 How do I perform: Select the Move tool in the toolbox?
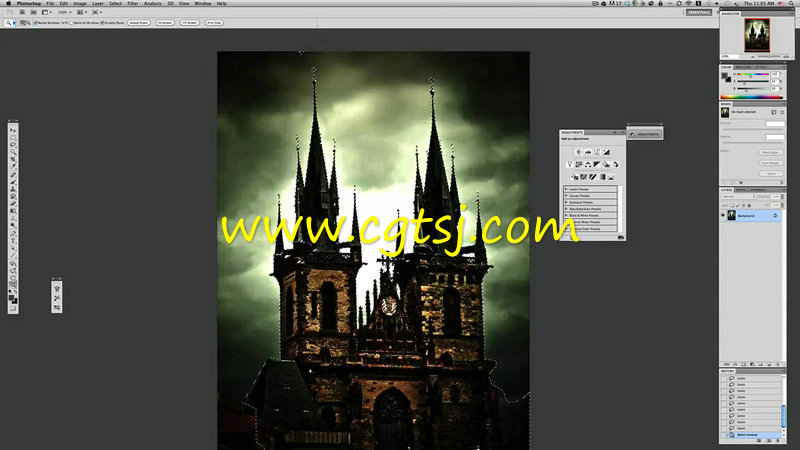[x=13, y=130]
